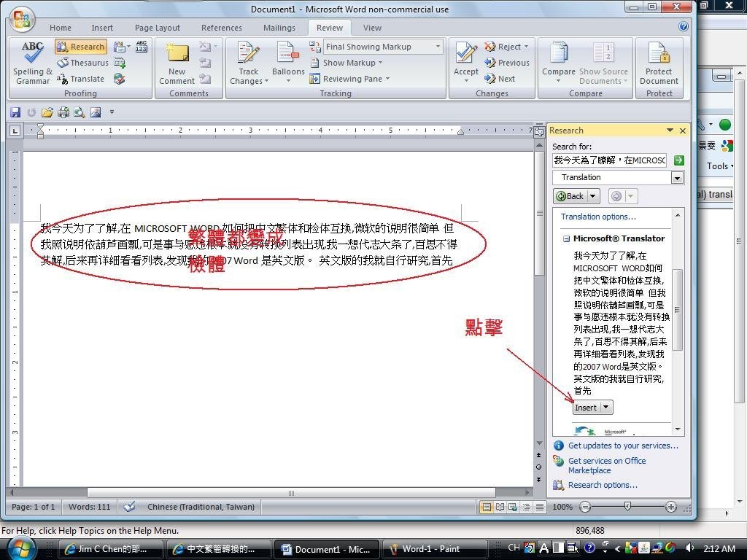747x560 pixels.
Task: Click the spelling proofing status icon
Action: tap(130, 507)
